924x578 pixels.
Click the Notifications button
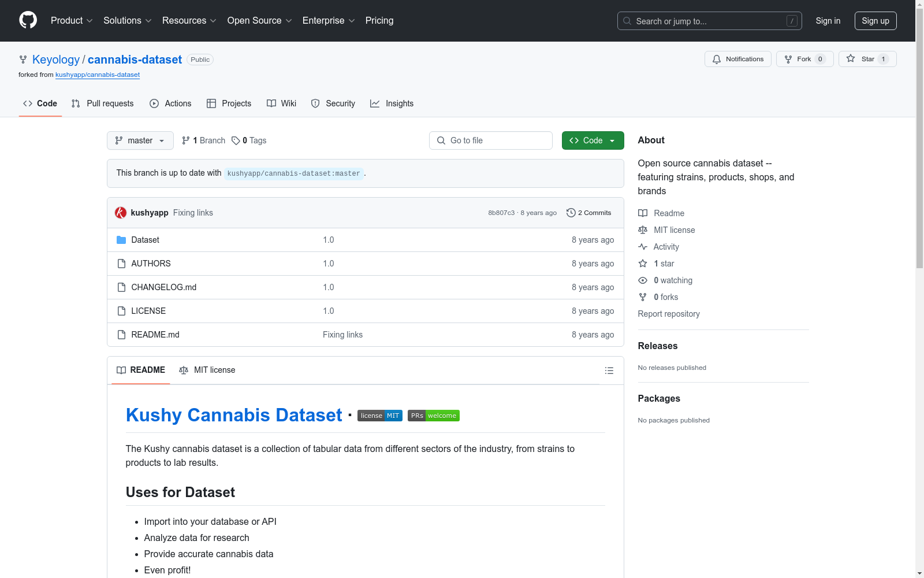pyautogui.click(x=738, y=59)
